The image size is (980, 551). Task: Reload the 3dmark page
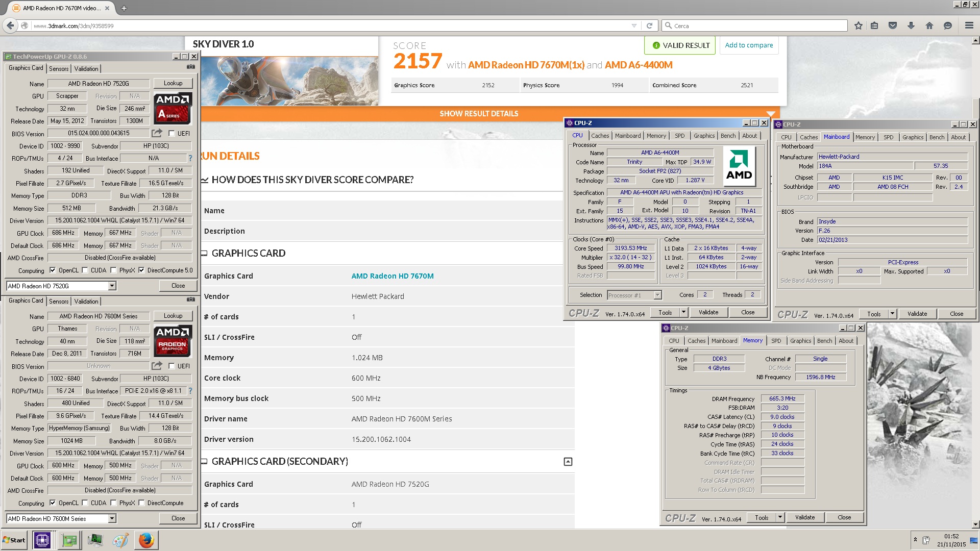(649, 26)
